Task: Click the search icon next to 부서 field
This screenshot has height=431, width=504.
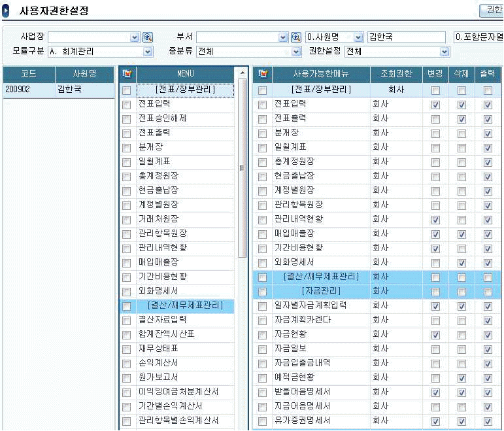Action: [295, 37]
